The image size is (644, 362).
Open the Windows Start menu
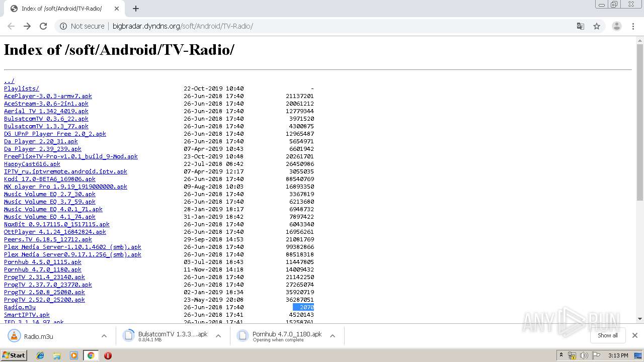[14, 355]
